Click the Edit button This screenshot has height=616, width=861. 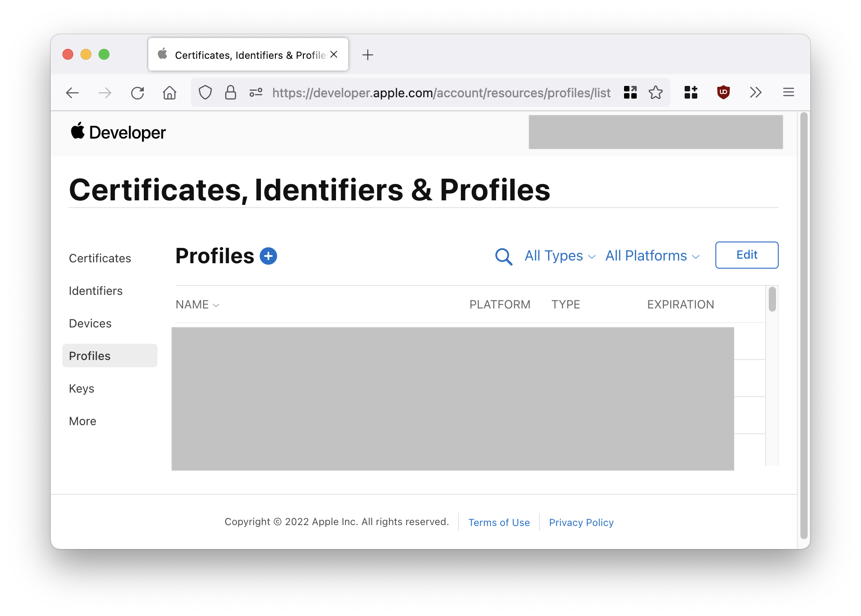click(747, 255)
